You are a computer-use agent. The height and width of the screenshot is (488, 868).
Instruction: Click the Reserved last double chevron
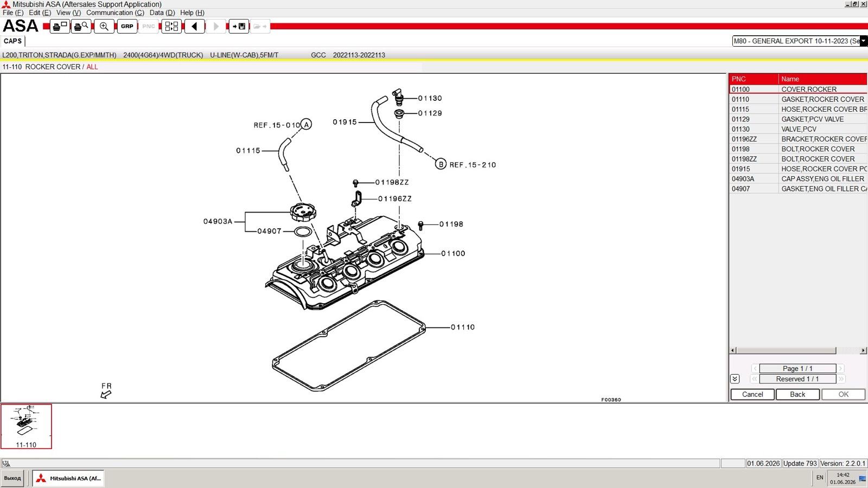[x=841, y=379]
